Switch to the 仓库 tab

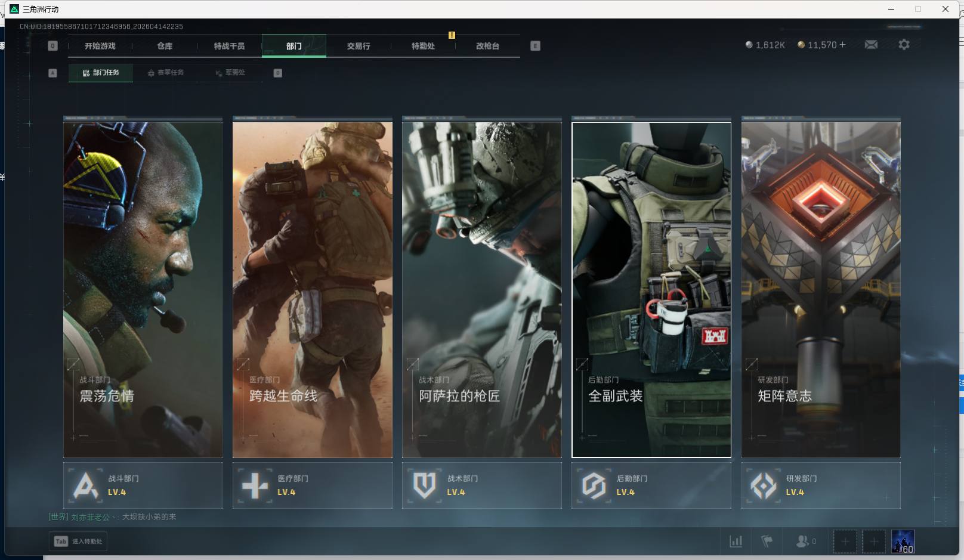tap(165, 46)
